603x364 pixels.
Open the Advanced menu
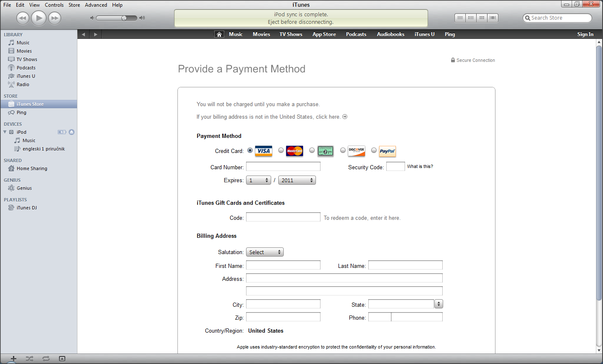(x=96, y=5)
